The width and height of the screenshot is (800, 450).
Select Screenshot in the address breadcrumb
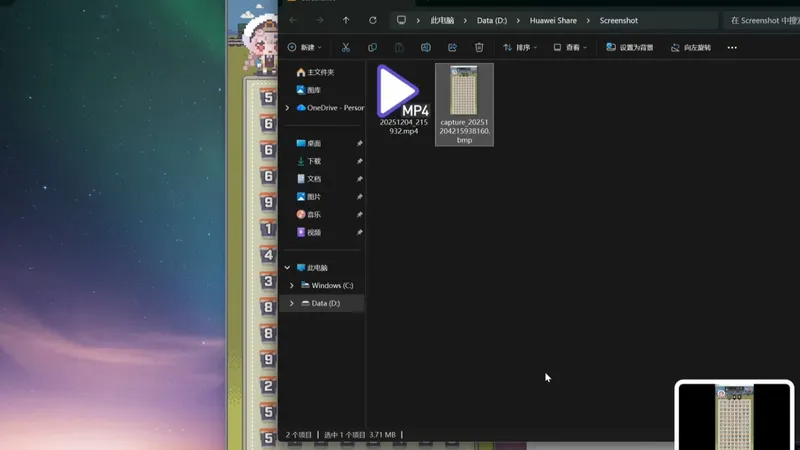618,20
